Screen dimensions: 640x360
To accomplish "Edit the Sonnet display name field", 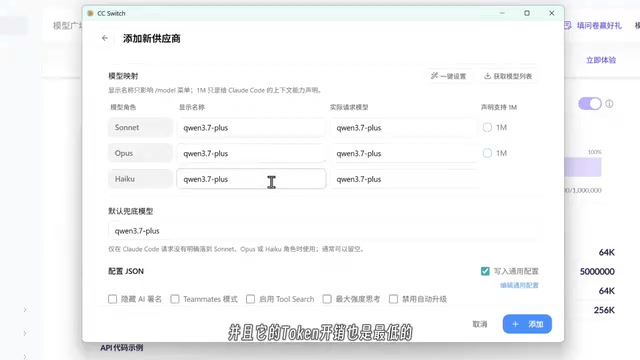I will [x=251, y=128].
